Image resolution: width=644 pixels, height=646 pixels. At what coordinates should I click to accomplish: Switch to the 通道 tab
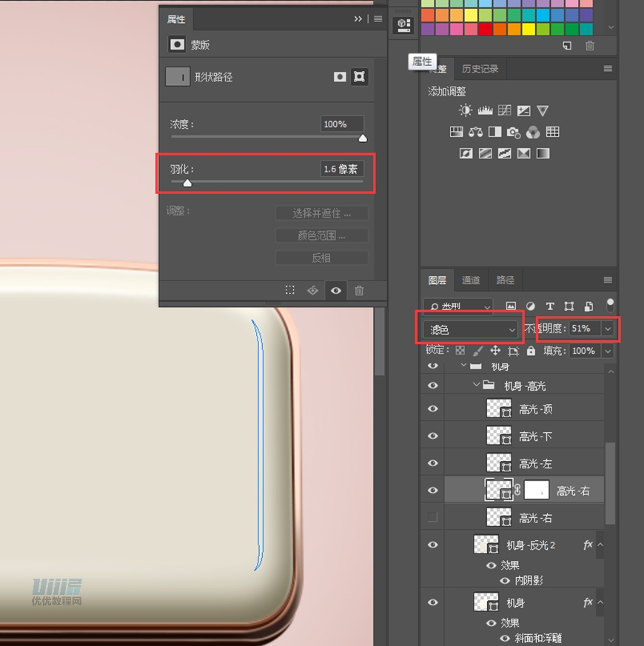click(471, 280)
